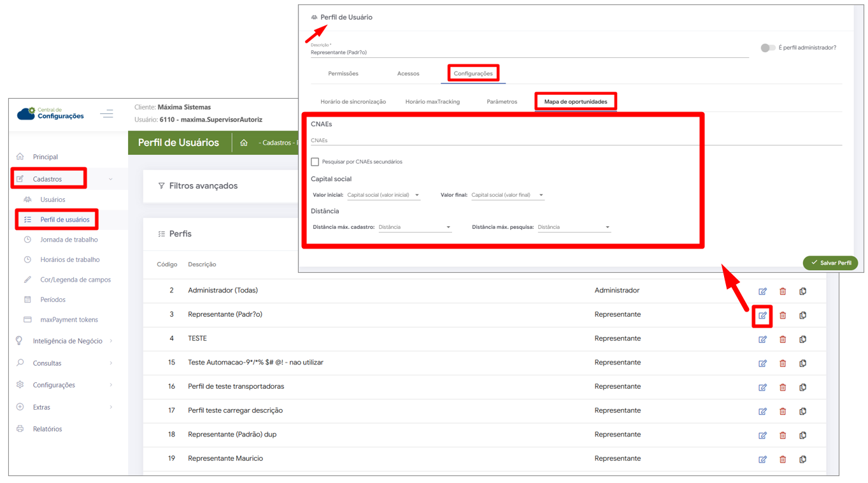The width and height of the screenshot is (868, 483).
Task: Open the Mapa de oportunidades tab
Action: point(575,102)
